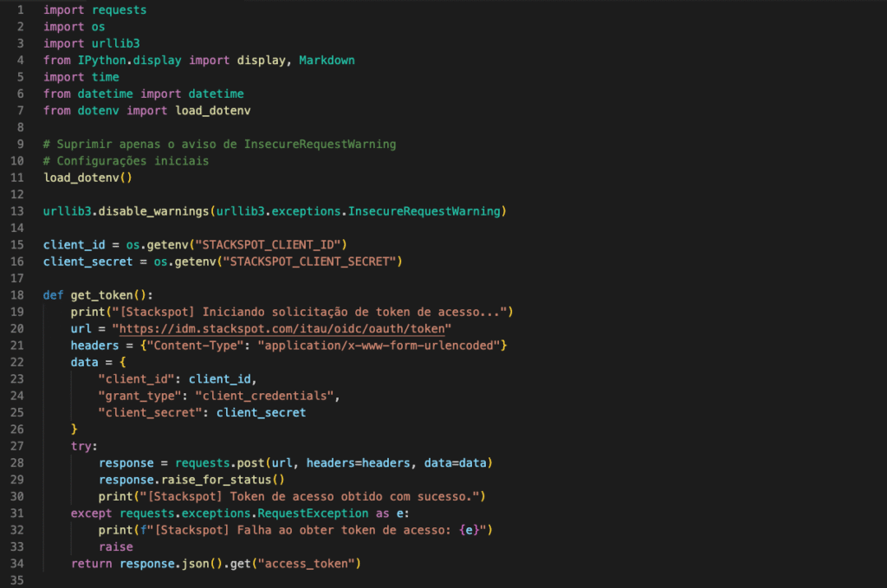Click the string "Content-Type"

pyautogui.click(x=195, y=346)
